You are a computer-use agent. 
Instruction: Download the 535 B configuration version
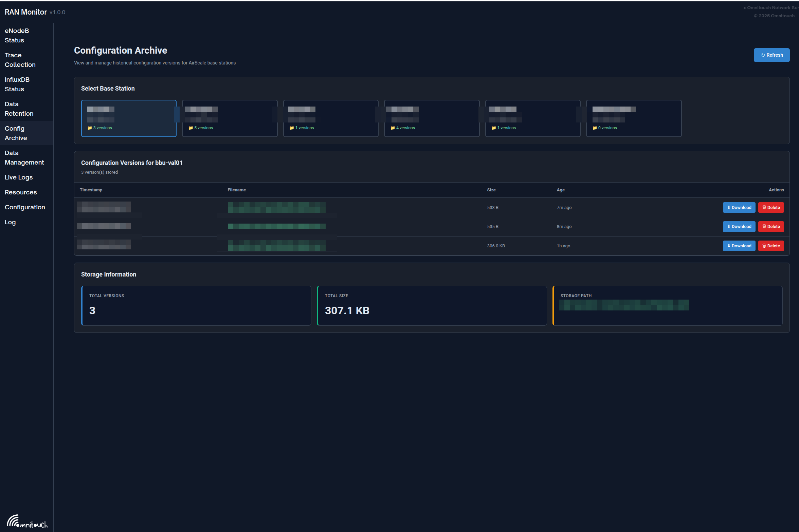click(x=739, y=226)
